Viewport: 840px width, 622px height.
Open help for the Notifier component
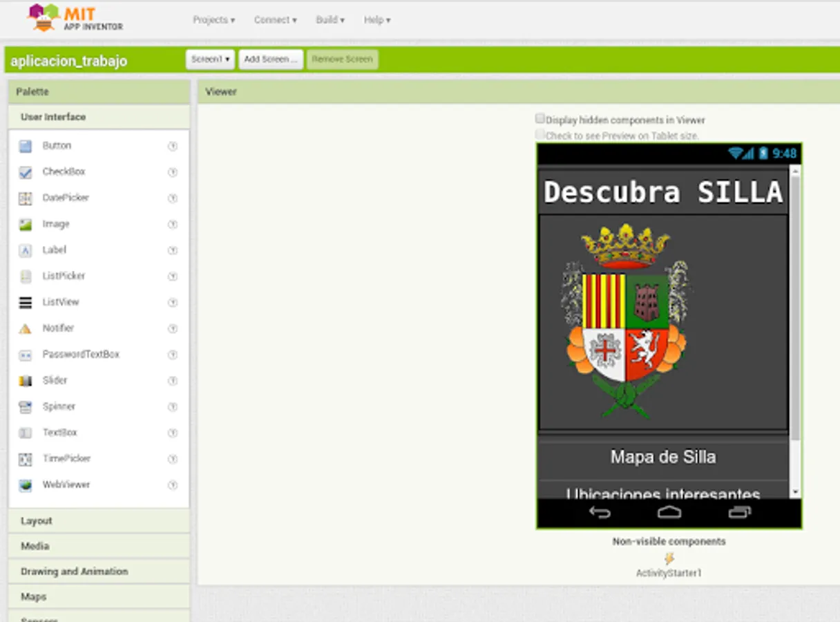(x=173, y=329)
